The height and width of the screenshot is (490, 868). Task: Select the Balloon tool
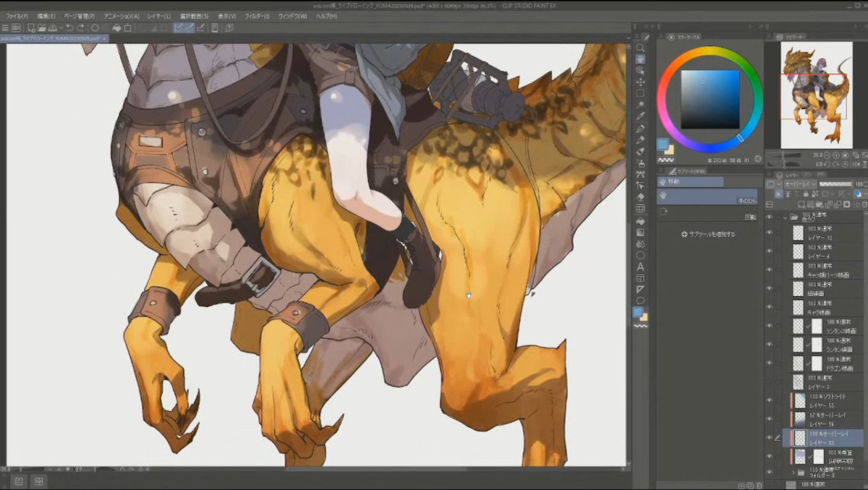point(641,301)
